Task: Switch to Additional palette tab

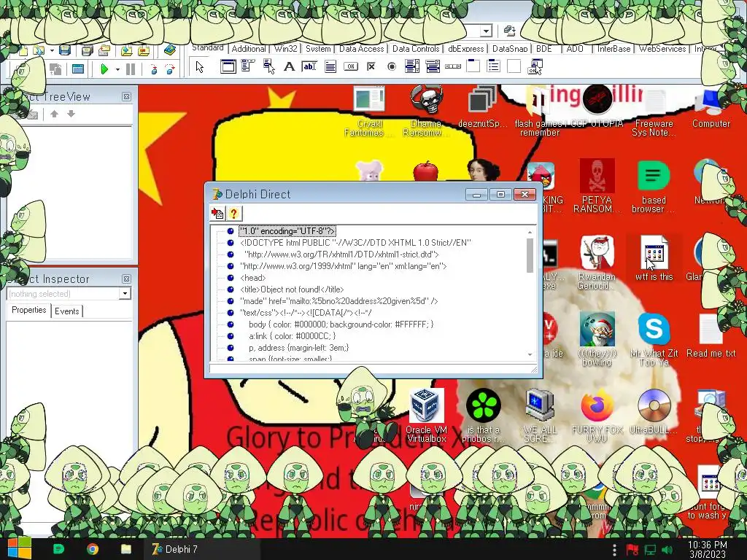Action: coord(249,49)
